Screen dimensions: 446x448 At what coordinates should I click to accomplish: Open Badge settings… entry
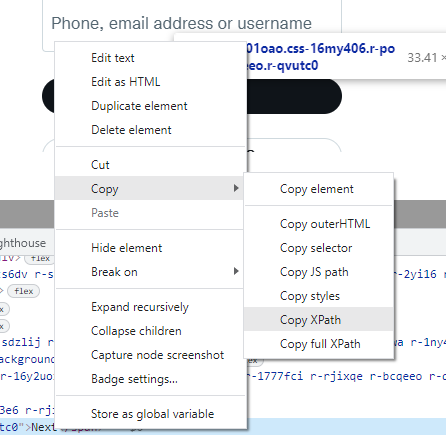point(151,379)
